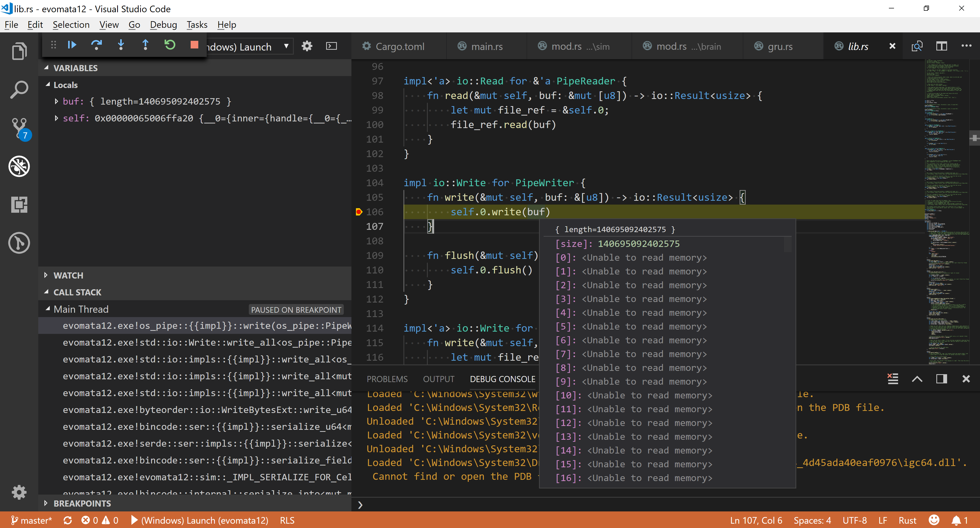
Task: Switch to the PROBLEMS panel tab
Action: 387,379
